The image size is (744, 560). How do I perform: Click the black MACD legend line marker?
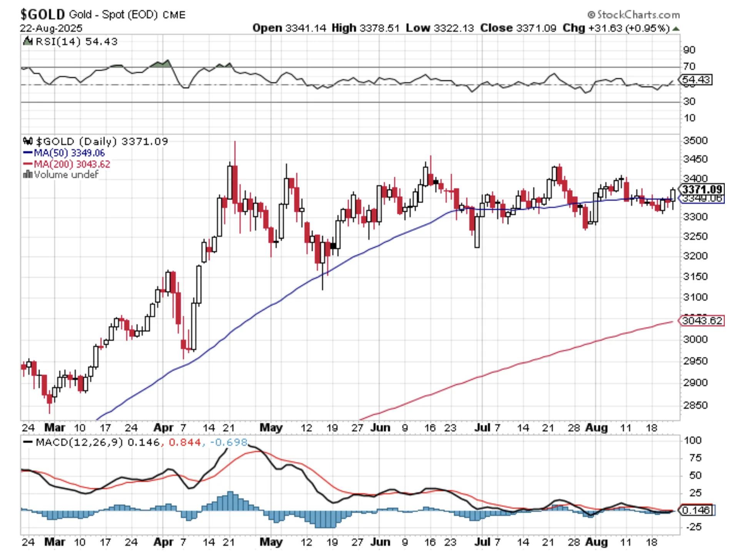[28, 442]
